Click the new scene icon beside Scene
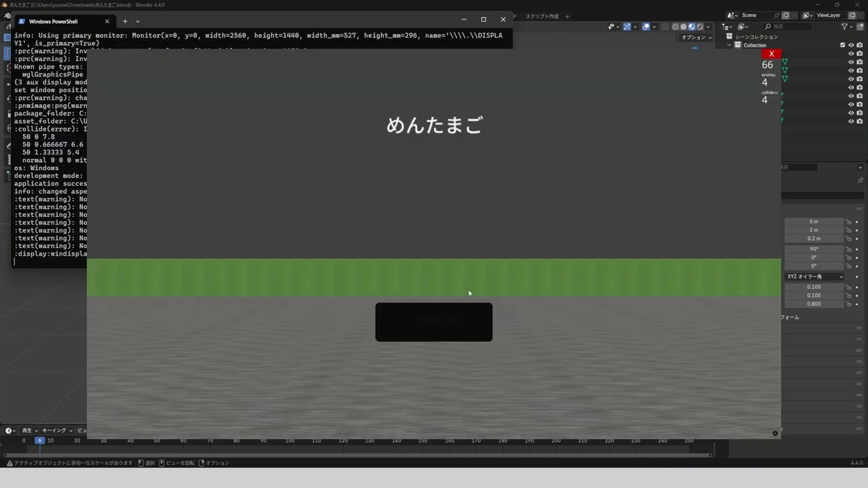 click(785, 15)
